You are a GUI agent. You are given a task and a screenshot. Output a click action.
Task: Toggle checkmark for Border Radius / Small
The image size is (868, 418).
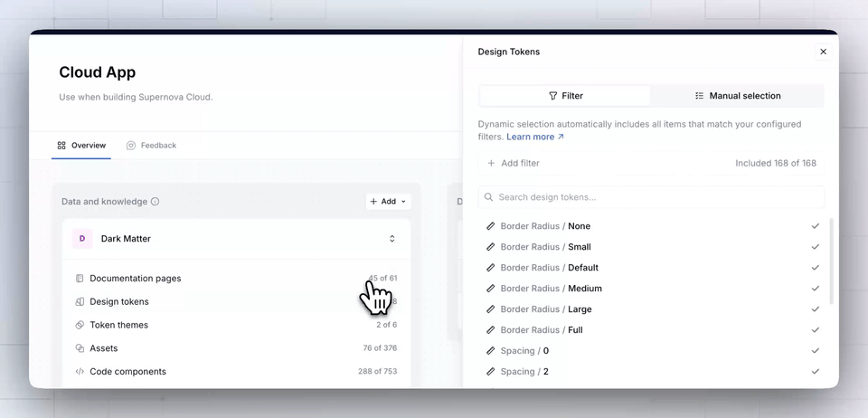815,247
